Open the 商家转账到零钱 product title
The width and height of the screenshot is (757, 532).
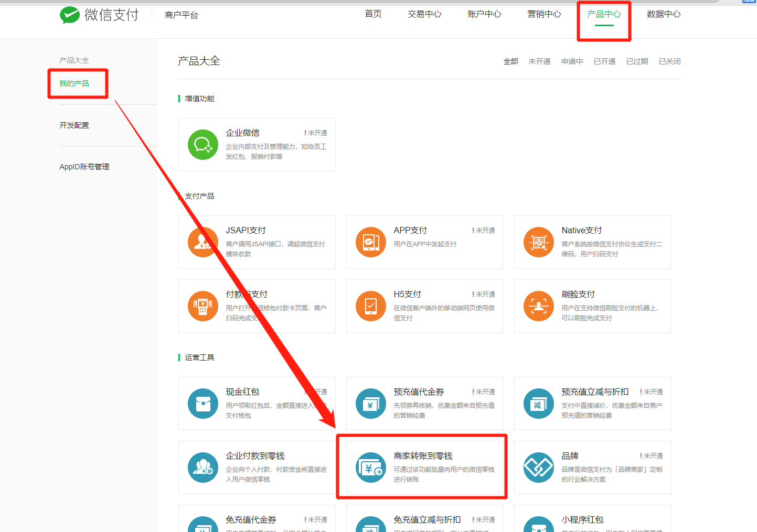point(423,456)
